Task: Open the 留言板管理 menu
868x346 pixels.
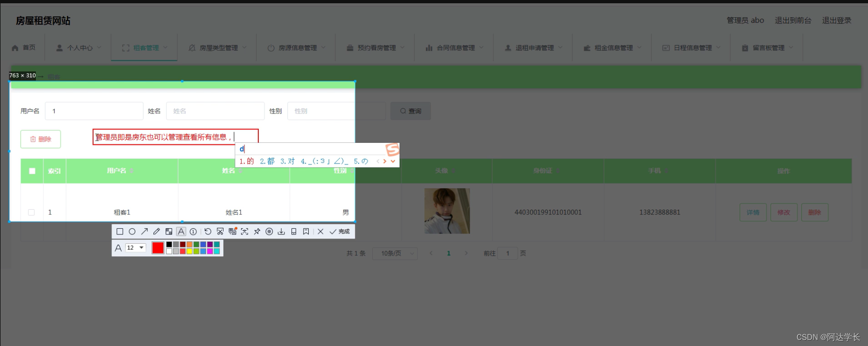Action: pyautogui.click(x=767, y=48)
